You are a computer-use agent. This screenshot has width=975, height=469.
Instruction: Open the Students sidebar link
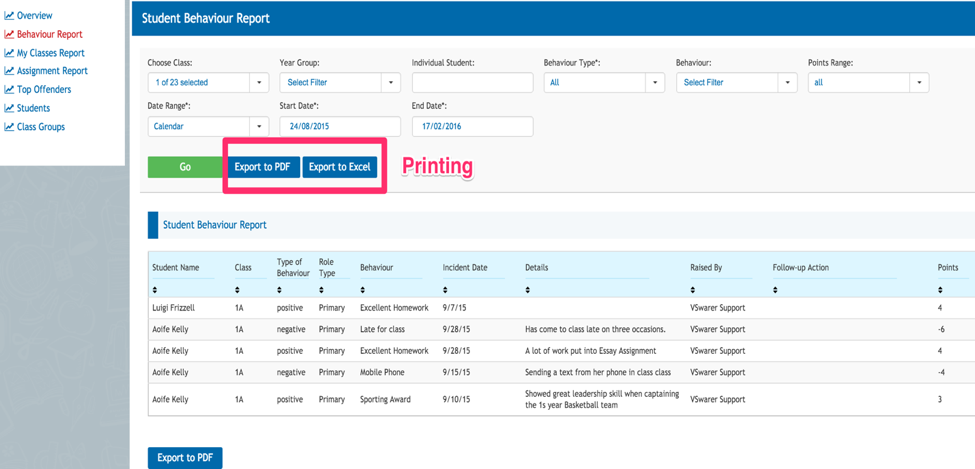pyautogui.click(x=34, y=108)
